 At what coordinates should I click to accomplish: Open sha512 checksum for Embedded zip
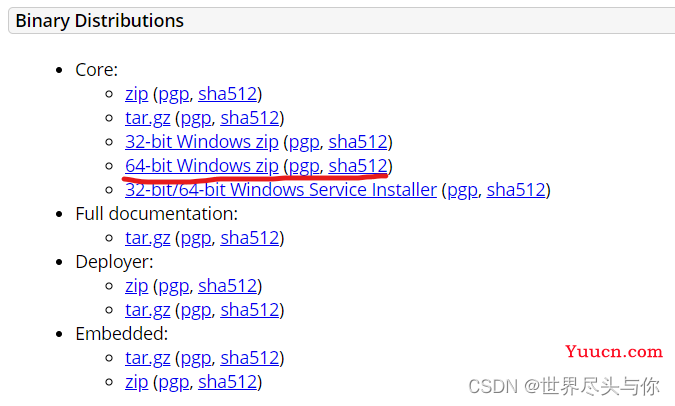click(228, 382)
